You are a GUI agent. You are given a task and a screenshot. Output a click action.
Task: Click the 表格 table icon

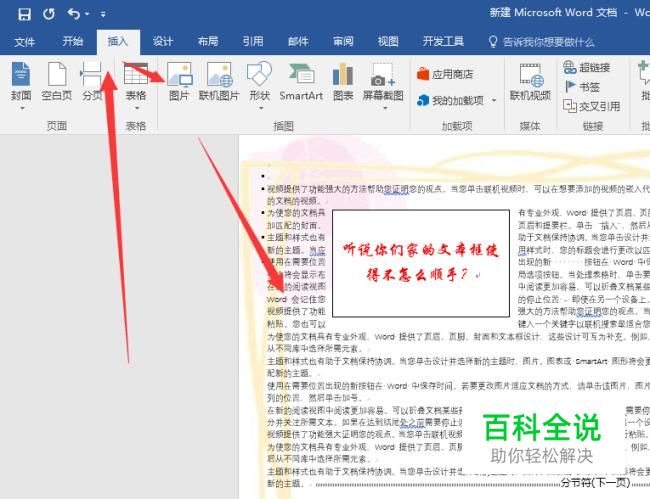click(136, 74)
